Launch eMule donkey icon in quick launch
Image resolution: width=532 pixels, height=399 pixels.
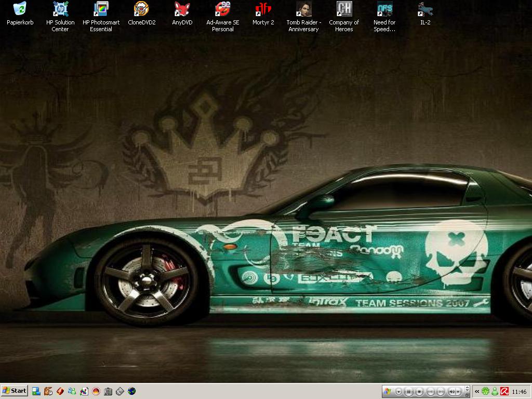pos(48,391)
